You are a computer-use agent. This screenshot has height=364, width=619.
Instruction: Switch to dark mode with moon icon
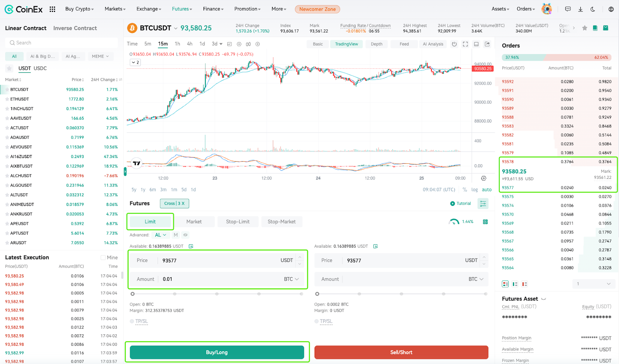click(x=593, y=9)
